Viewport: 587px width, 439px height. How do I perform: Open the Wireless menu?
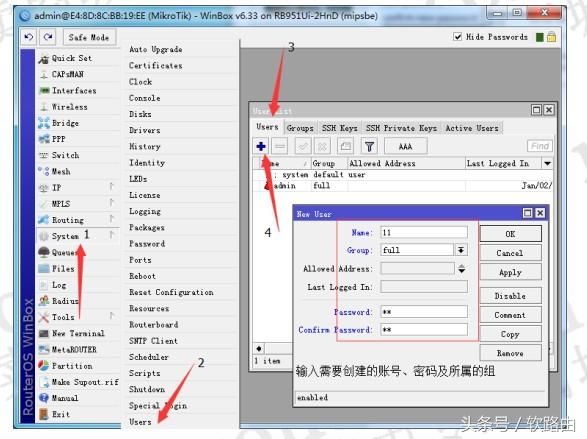(70, 107)
